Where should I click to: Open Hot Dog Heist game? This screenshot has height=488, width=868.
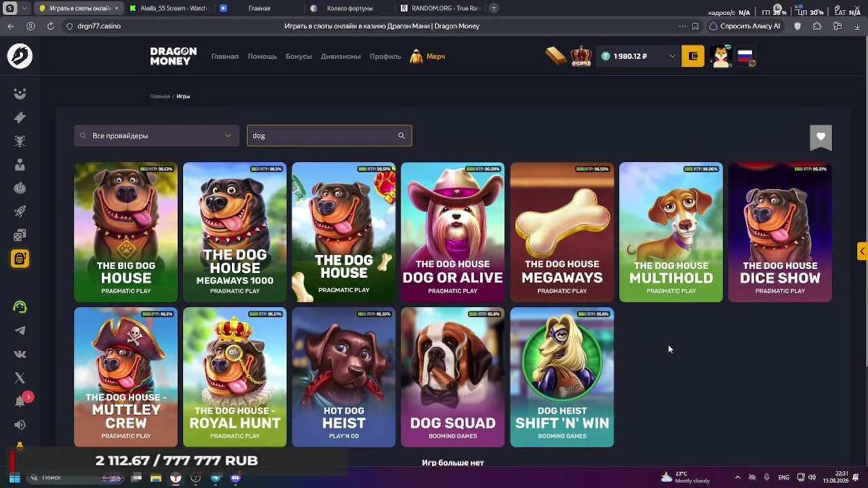coord(344,378)
